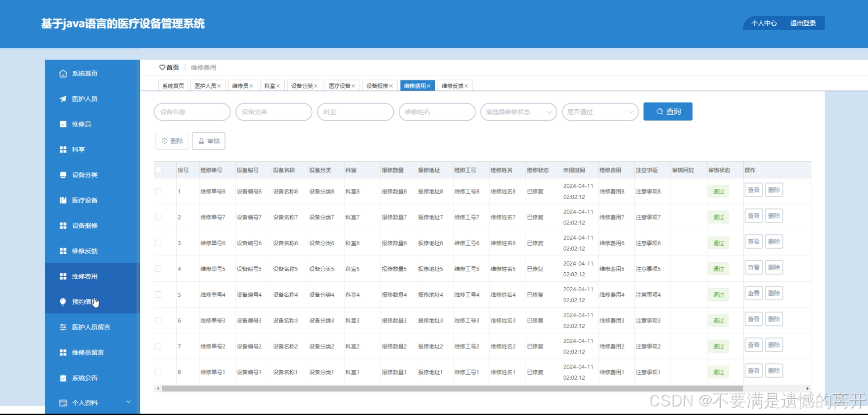This screenshot has width=868, height=415.
Task: Click the 维修姓名 search field
Action: (x=437, y=112)
